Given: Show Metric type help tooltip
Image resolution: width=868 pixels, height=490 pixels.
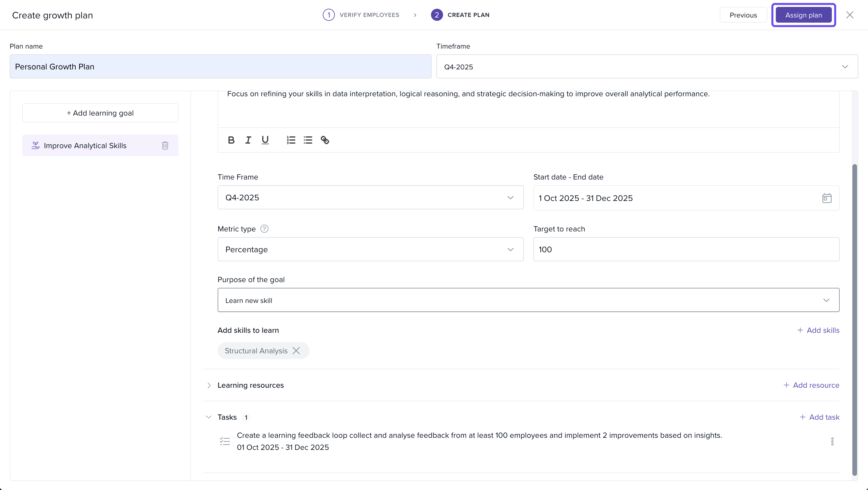Looking at the screenshot, I should pos(265,229).
